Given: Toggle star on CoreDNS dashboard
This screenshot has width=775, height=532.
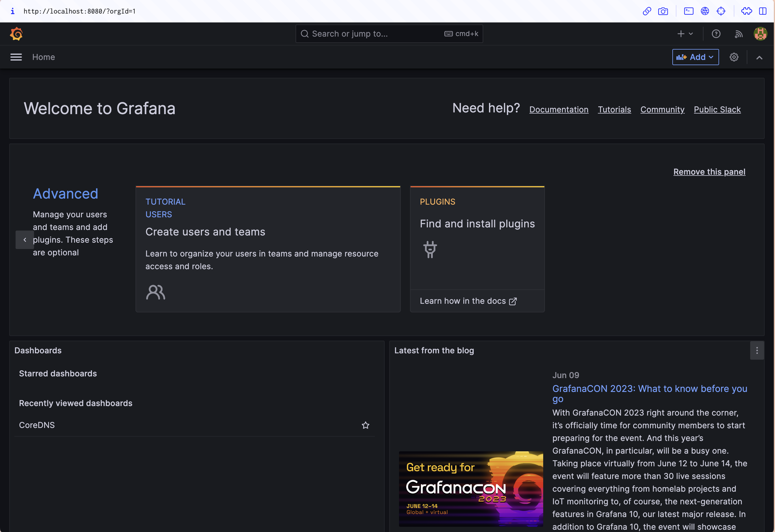Looking at the screenshot, I should click(x=366, y=425).
